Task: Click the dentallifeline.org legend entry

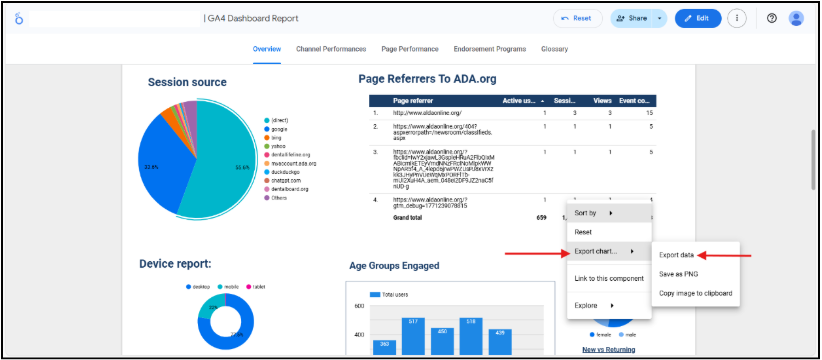Action: pyautogui.click(x=287, y=155)
